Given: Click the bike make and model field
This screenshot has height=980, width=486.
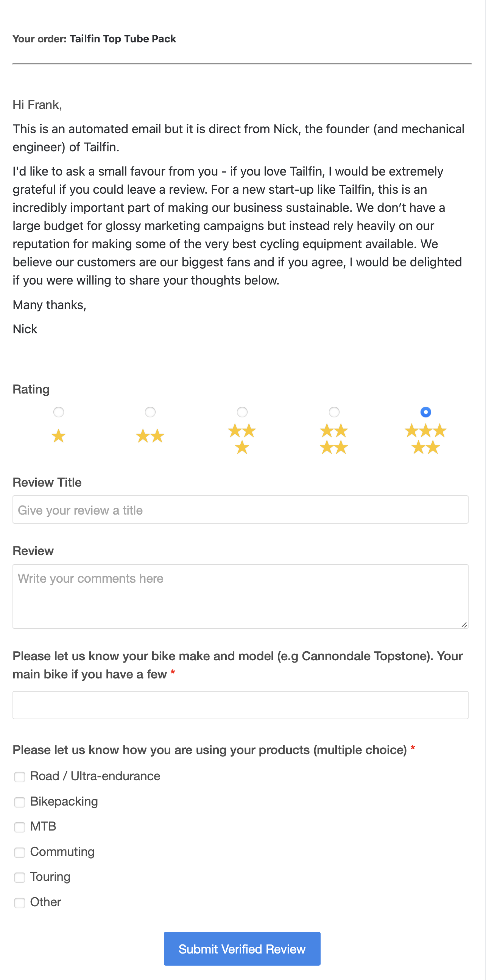Looking at the screenshot, I should click(x=240, y=705).
